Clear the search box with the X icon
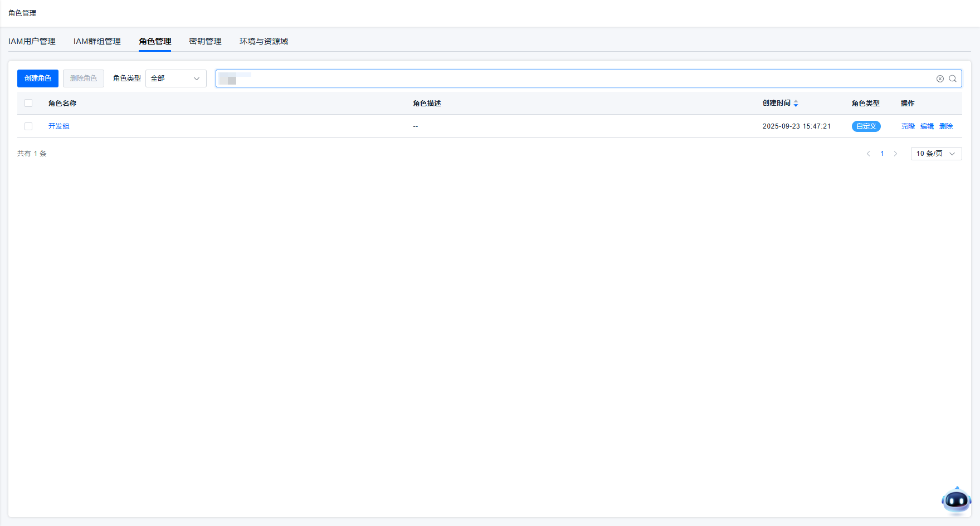This screenshot has height=526, width=980. pyautogui.click(x=940, y=78)
